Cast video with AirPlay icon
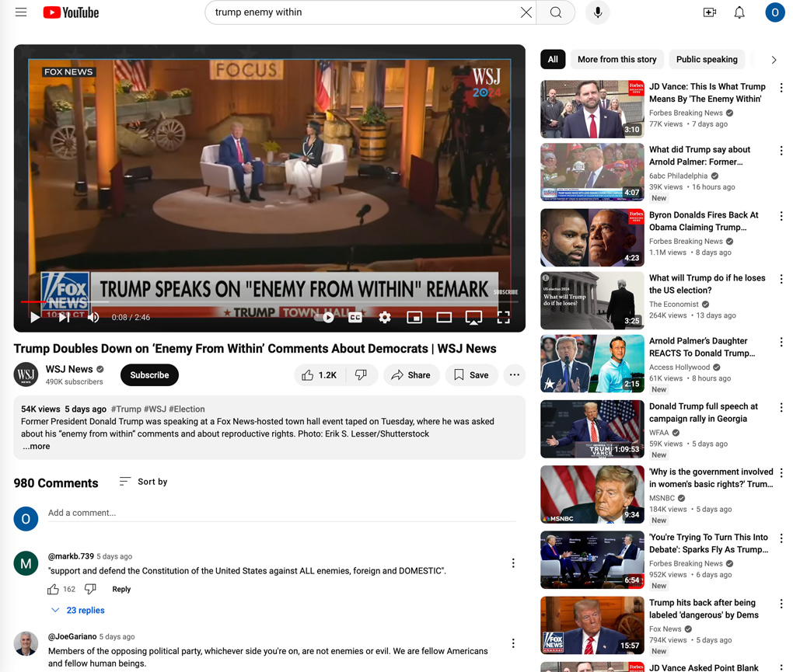Image resolution: width=793 pixels, height=672 pixels. (x=473, y=317)
